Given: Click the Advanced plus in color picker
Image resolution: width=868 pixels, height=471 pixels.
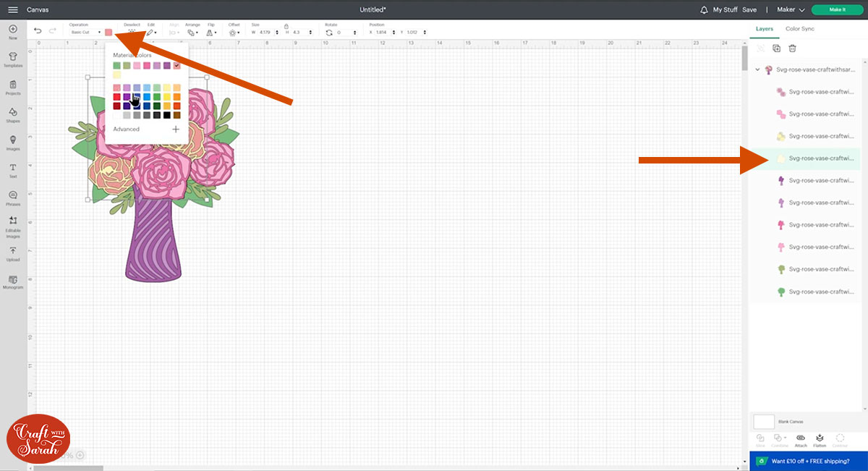Looking at the screenshot, I should (x=176, y=130).
